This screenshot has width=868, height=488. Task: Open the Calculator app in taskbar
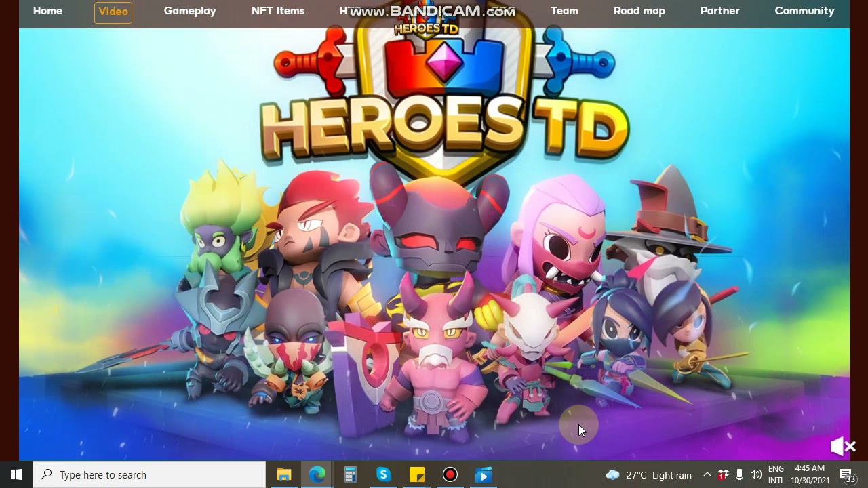[350, 474]
